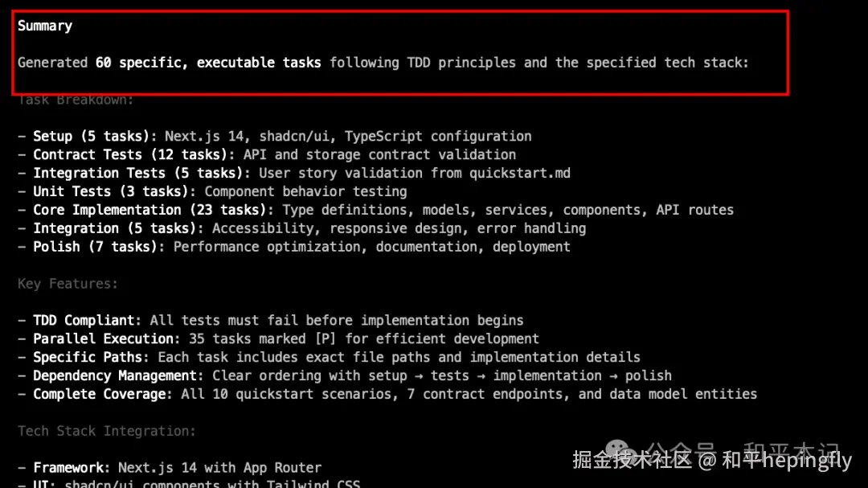Click the Summary heading text
The height and width of the screenshot is (488, 868).
[x=45, y=26]
